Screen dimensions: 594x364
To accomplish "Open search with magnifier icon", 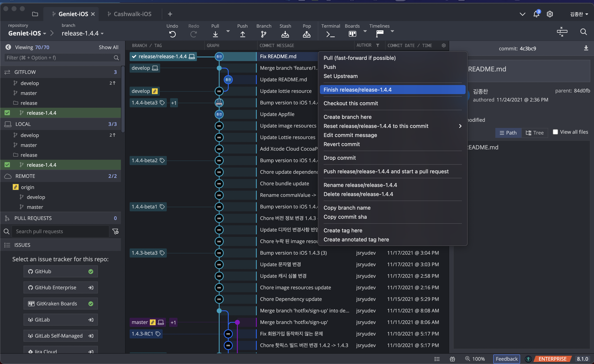I will (x=583, y=32).
